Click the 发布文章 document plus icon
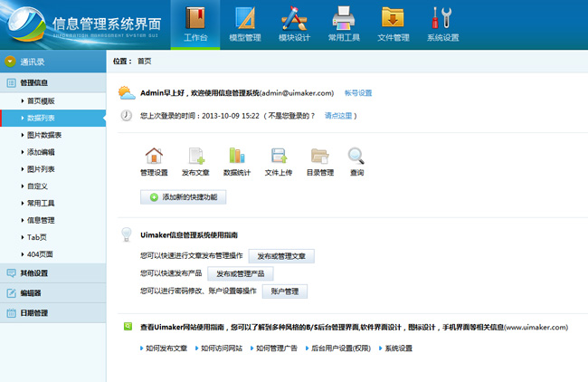This screenshot has width=588, height=382. pyautogui.click(x=196, y=156)
